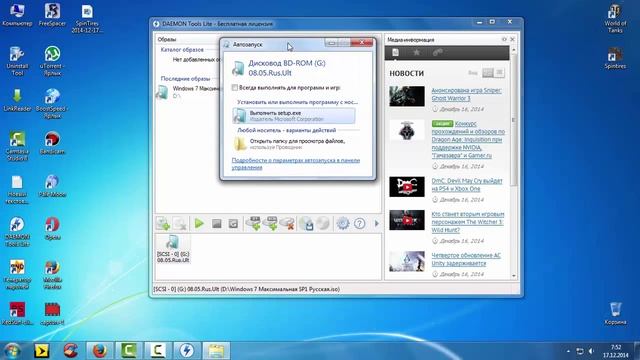Click Firefox in the taskbar

point(99,351)
